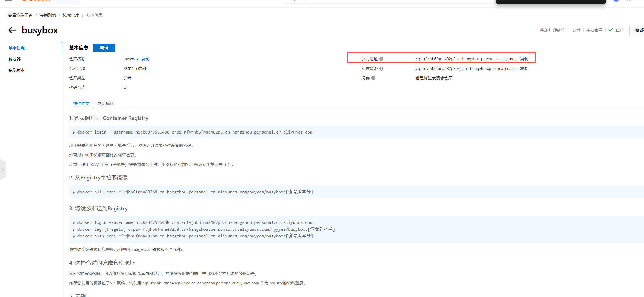Click the docker pull command code block
This screenshot has width=644, height=297.
[192, 192]
